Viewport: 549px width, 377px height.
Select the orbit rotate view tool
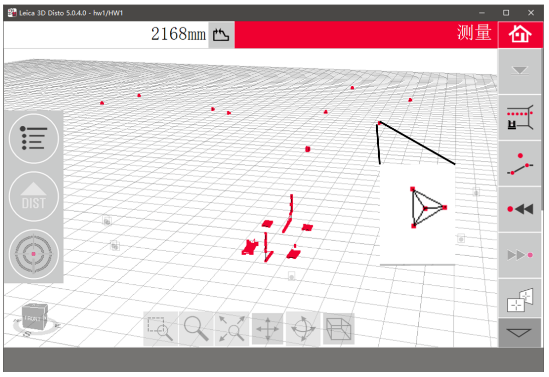click(303, 329)
